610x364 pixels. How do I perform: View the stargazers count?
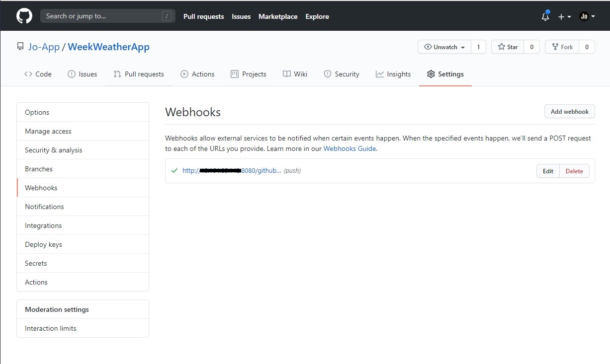click(x=531, y=47)
